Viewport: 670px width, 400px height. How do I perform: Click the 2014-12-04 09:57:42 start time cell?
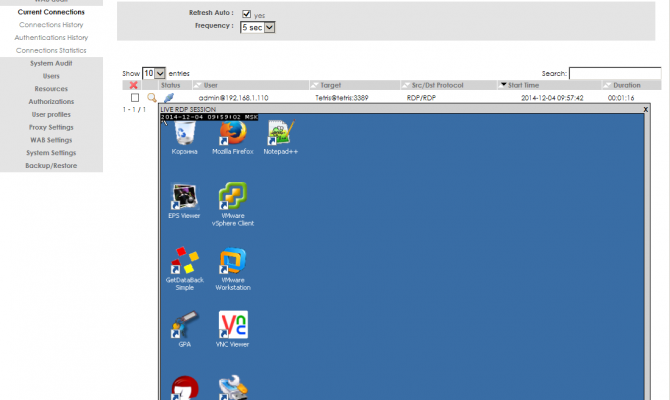coord(552,98)
